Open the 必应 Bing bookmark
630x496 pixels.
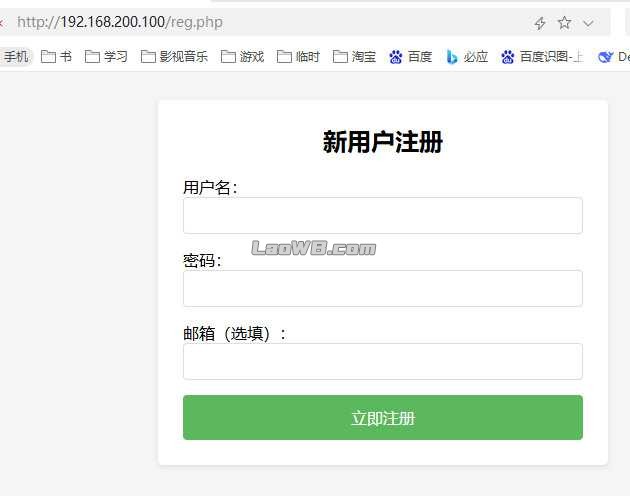467,57
